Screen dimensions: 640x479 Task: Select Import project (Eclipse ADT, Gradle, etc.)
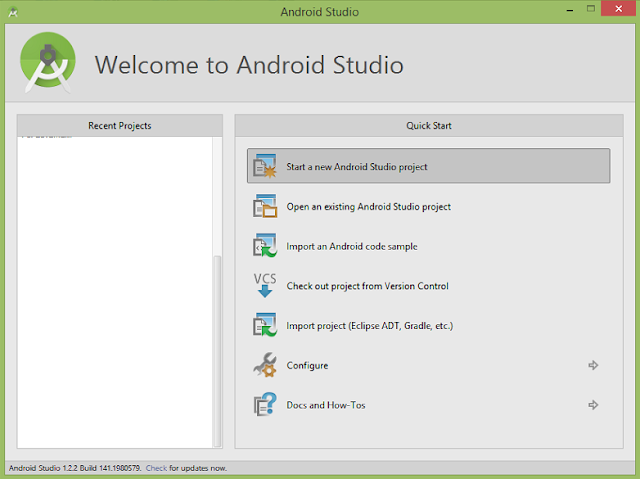[x=429, y=325]
